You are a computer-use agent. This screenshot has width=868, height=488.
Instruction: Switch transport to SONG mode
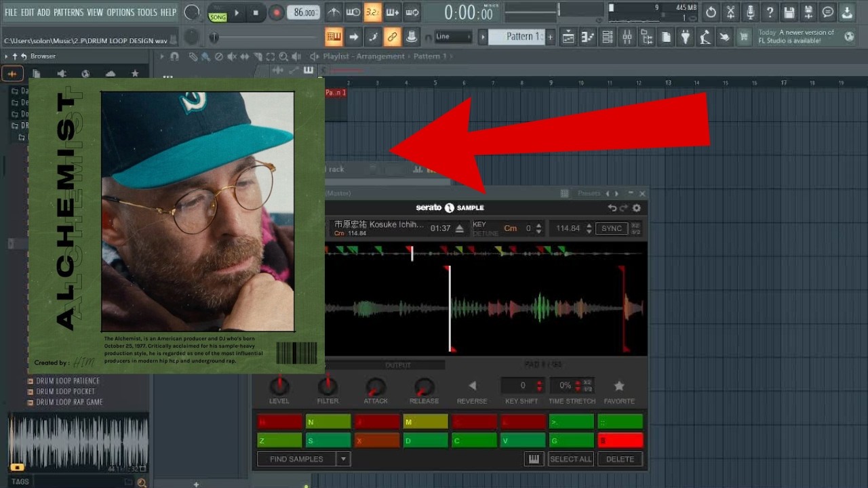click(218, 16)
